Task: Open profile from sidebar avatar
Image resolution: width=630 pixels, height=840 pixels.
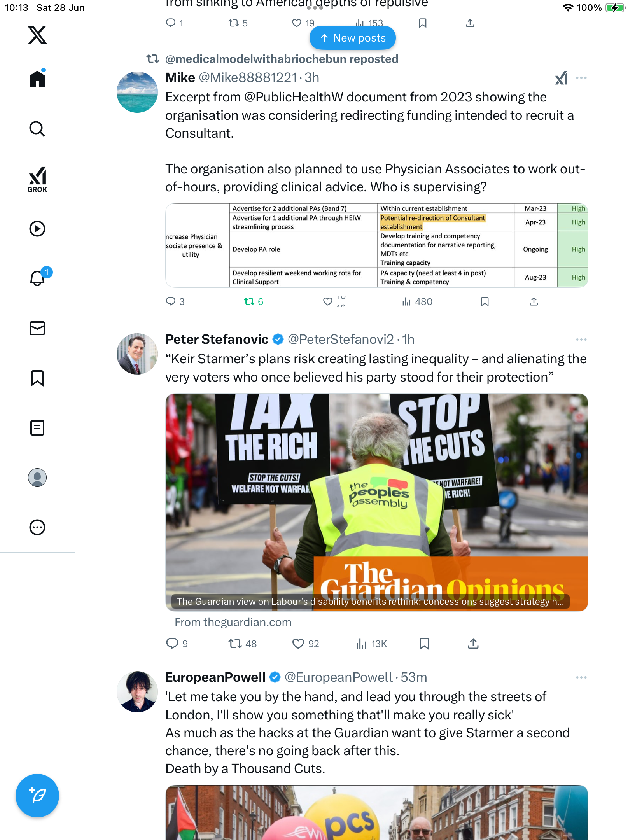Action: (37, 478)
